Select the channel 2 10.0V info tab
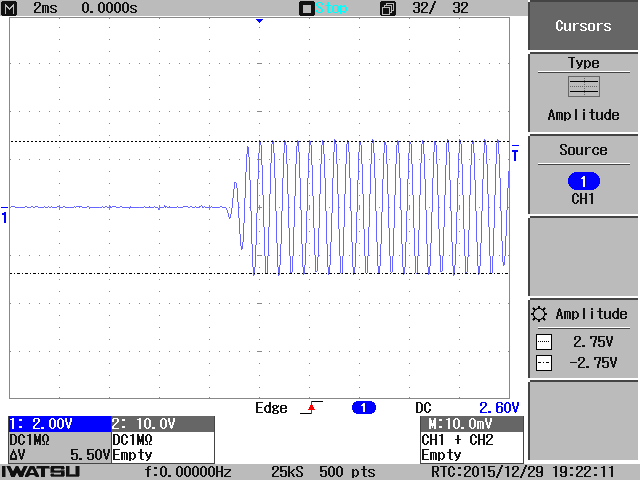This screenshot has height=480, width=640. (x=162, y=423)
